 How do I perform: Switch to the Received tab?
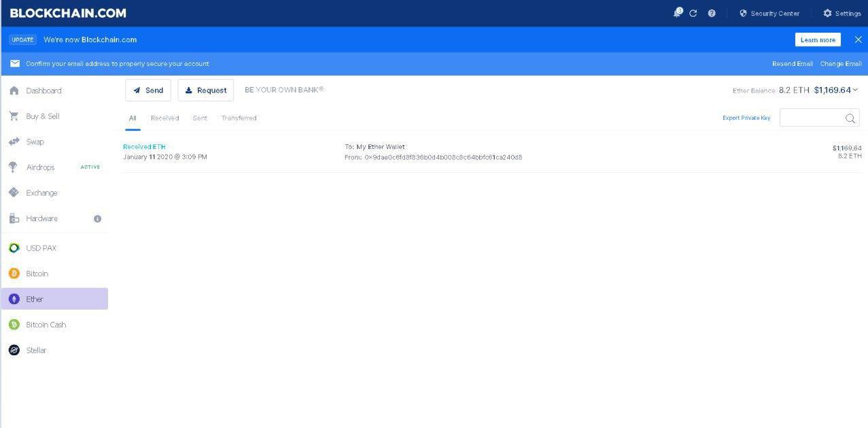pyautogui.click(x=164, y=118)
